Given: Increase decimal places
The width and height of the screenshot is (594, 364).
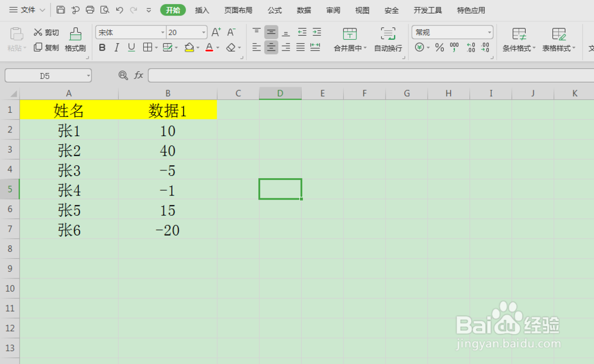Looking at the screenshot, I should click(x=471, y=48).
